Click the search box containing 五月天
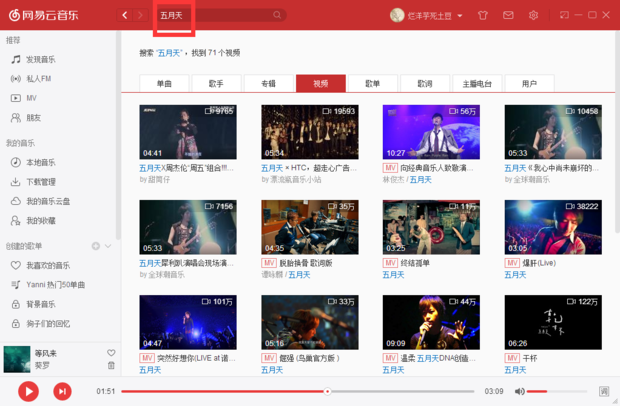The height and width of the screenshot is (406, 620). 220,15
